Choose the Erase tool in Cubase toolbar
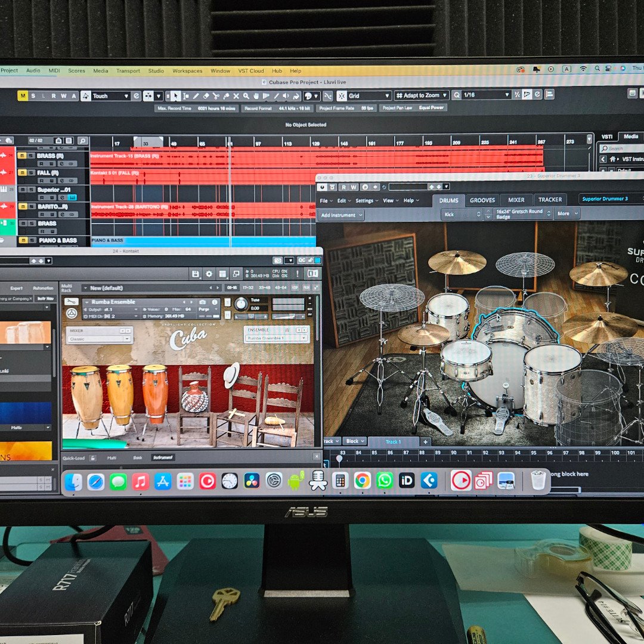 (206, 96)
